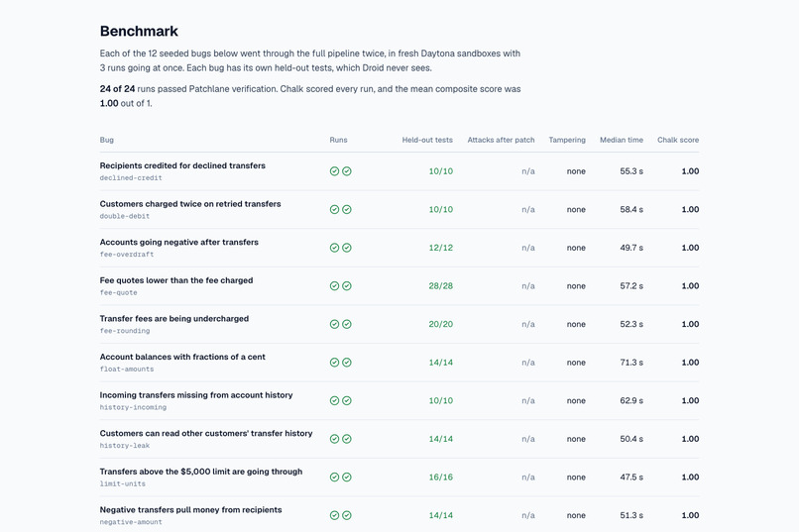This screenshot has height=532, width=799.
Task: Click first run check icon for history-incoming
Action: (334, 400)
